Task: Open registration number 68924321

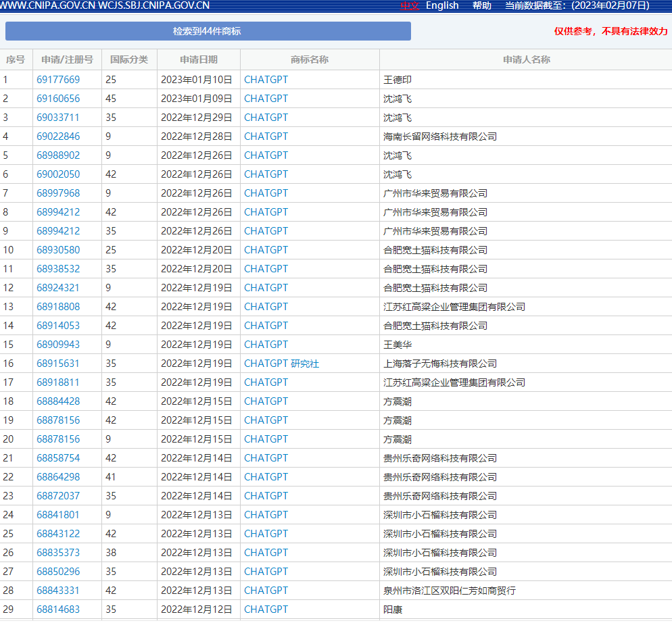Action: point(58,287)
